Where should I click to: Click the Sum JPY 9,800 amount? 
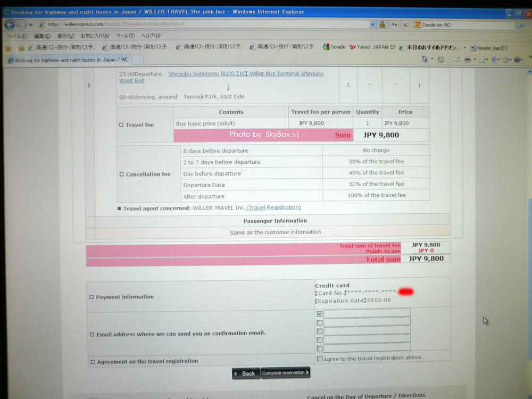[381, 135]
